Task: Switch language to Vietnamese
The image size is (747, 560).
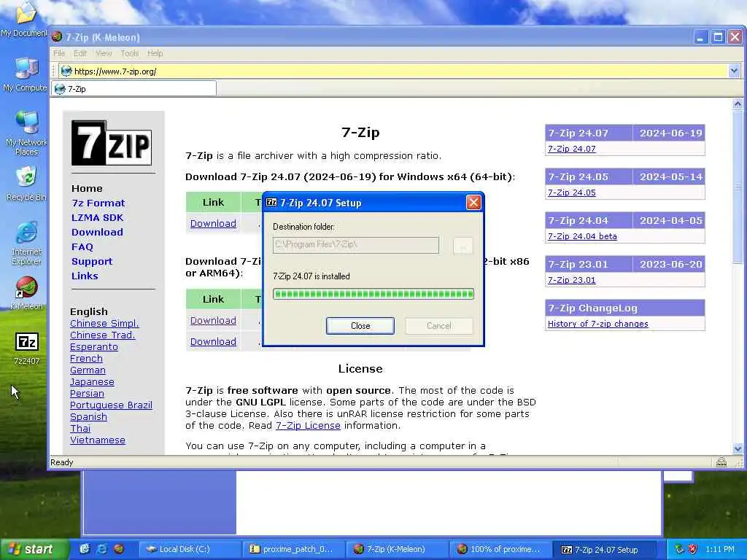Action: (98, 440)
